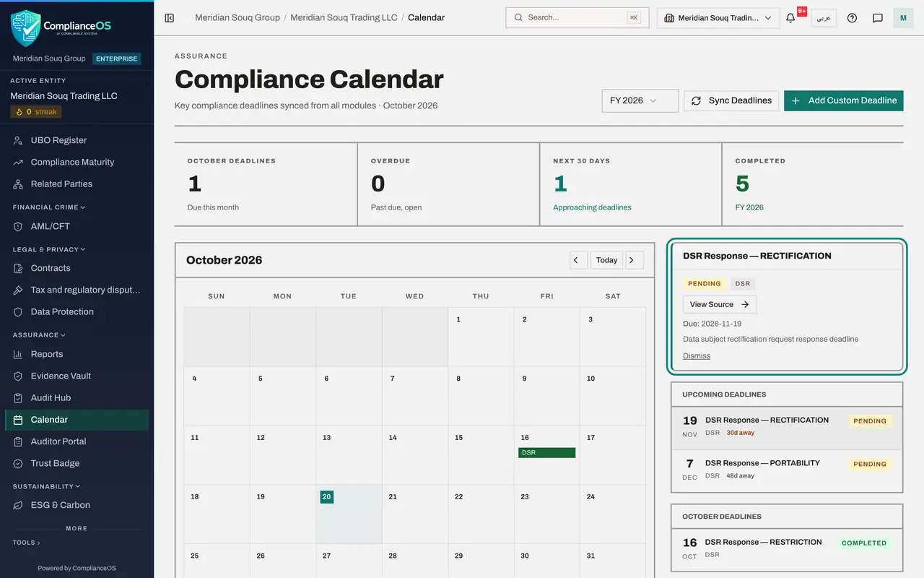Screen dimensions: 924x578
Task: Collapse the Assurance sidebar section
Action: [x=39, y=335]
